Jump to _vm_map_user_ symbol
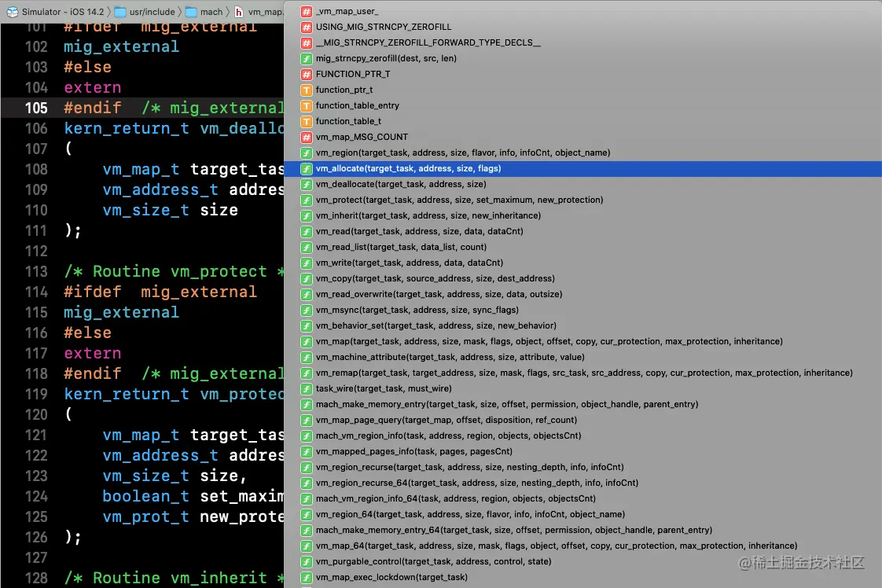This screenshot has width=882, height=588. pyautogui.click(x=347, y=11)
